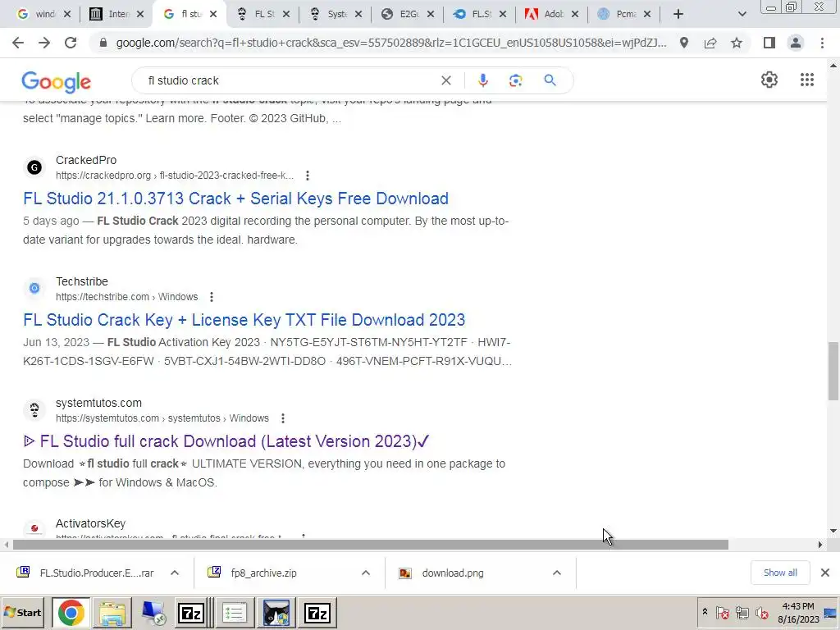This screenshot has width=840, height=630.
Task: Submit the search with the magnifier icon
Action: (x=550, y=80)
